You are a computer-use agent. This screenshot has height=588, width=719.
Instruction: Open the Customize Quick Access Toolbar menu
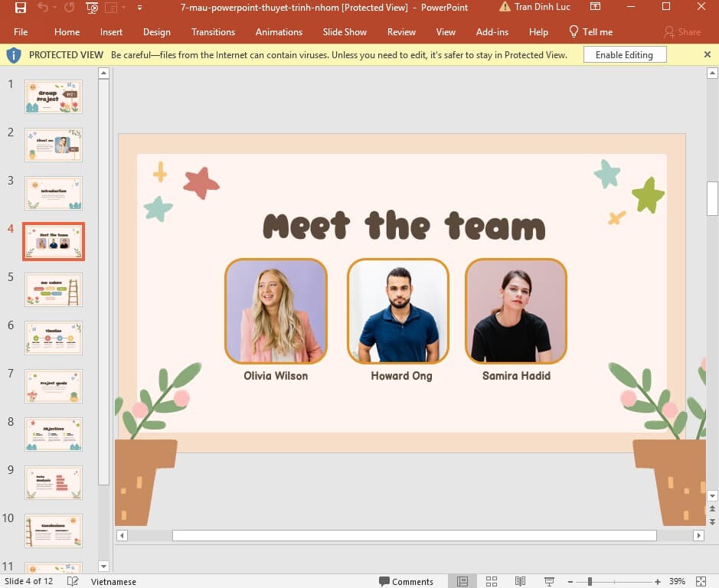coord(139,7)
